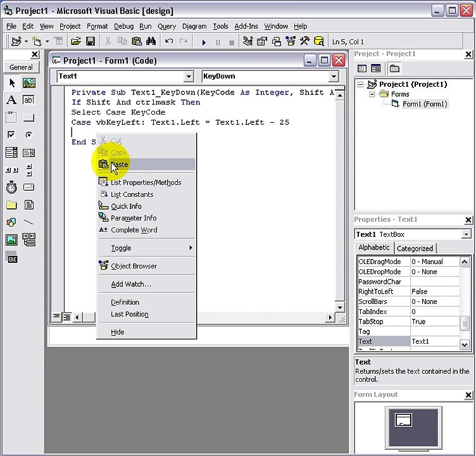This screenshot has width=476, height=456.
Task: Collapse the Project1 tree node
Action: tap(360, 84)
